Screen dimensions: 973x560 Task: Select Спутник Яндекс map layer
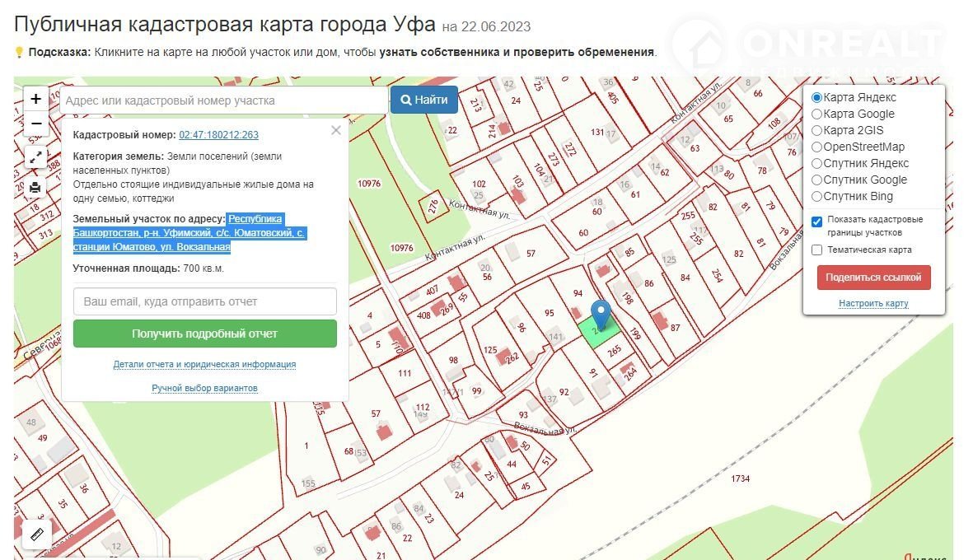tap(817, 163)
